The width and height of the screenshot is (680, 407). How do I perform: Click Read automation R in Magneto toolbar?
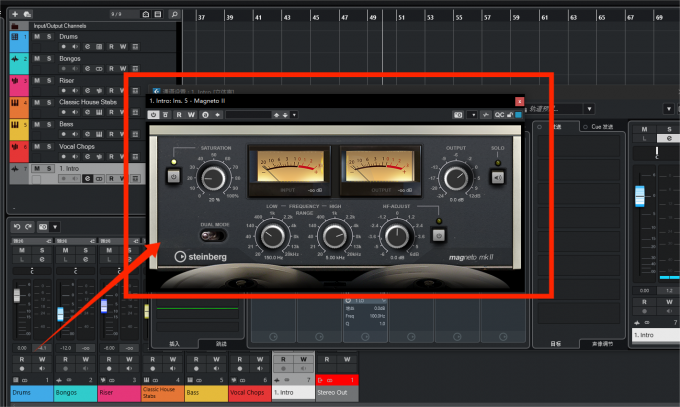[x=179, y=115]
